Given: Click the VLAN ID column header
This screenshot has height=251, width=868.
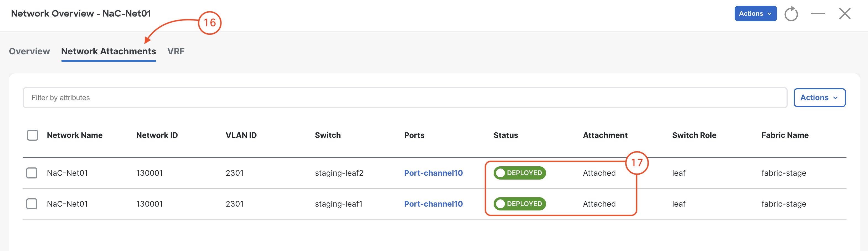Looking at the screenshot, I should coord(241,135).
